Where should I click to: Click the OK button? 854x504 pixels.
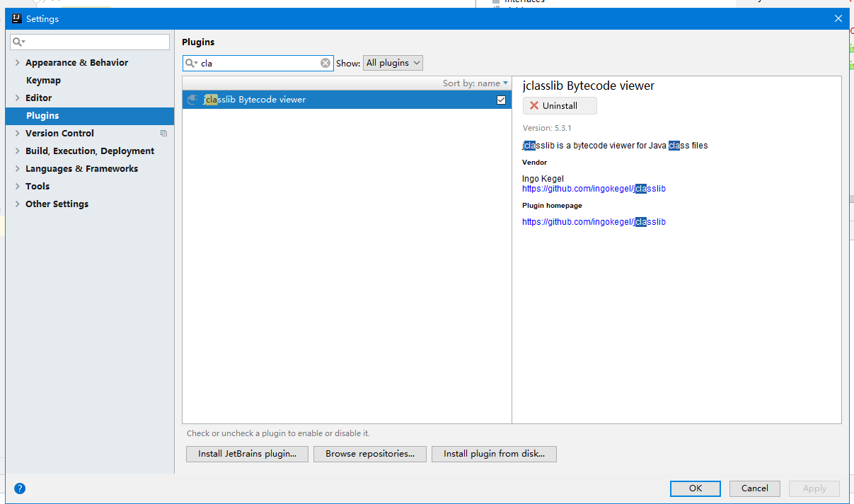pyautogui.click(x=696, y=488)
